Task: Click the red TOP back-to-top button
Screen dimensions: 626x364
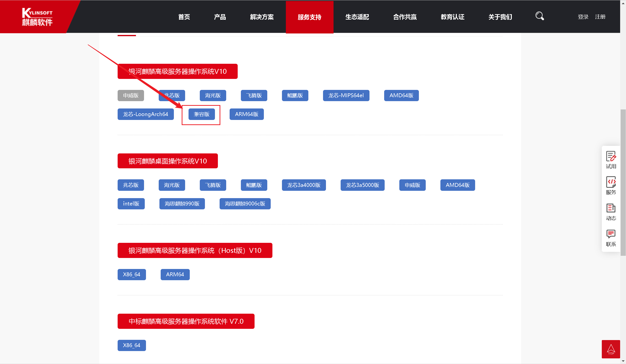Action: [x=611, y=349]
